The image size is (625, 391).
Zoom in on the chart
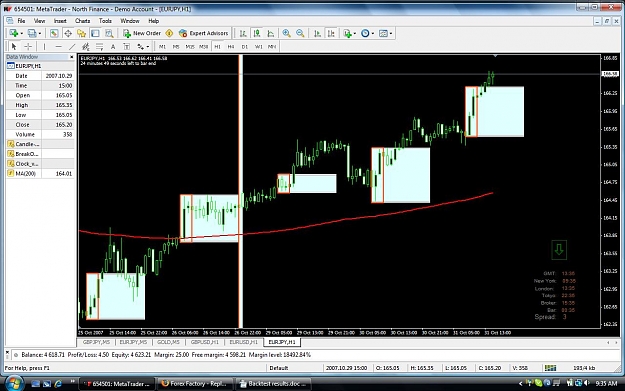286,33
